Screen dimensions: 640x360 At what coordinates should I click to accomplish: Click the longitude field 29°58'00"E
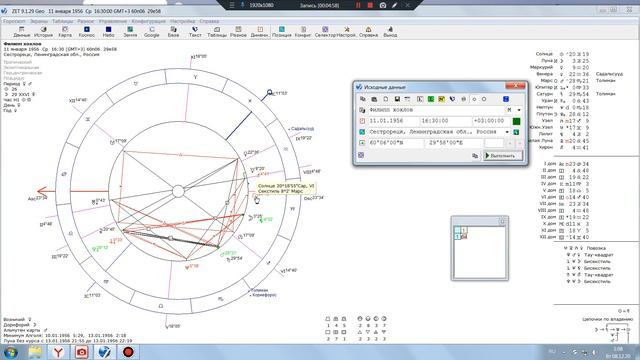pyautogui.click(x=453, y=143)
